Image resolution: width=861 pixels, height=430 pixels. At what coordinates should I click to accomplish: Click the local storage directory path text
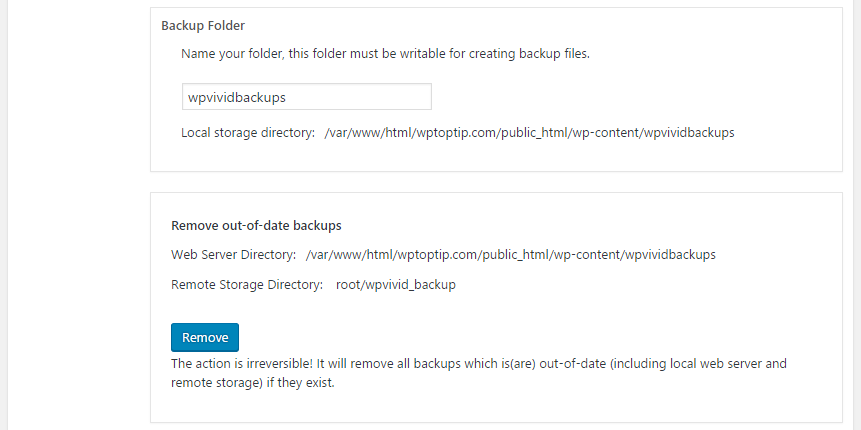click(529, 132)
